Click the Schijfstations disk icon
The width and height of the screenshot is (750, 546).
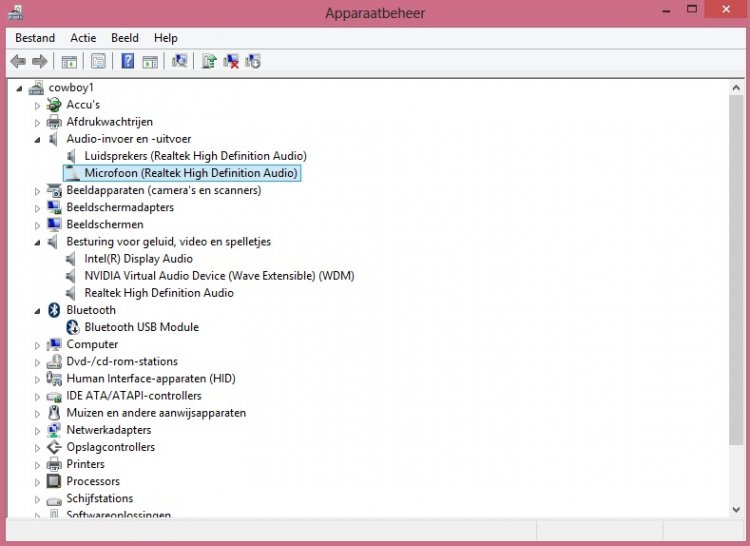[54, 500]
